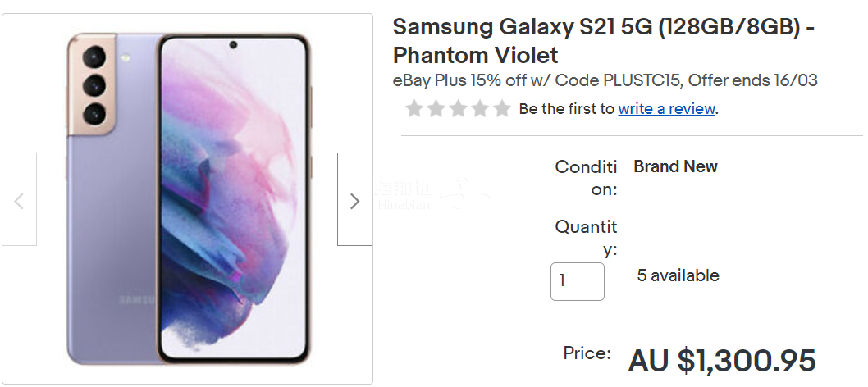Click the Price label
This screenshot has height=387, width=868.
587,353
